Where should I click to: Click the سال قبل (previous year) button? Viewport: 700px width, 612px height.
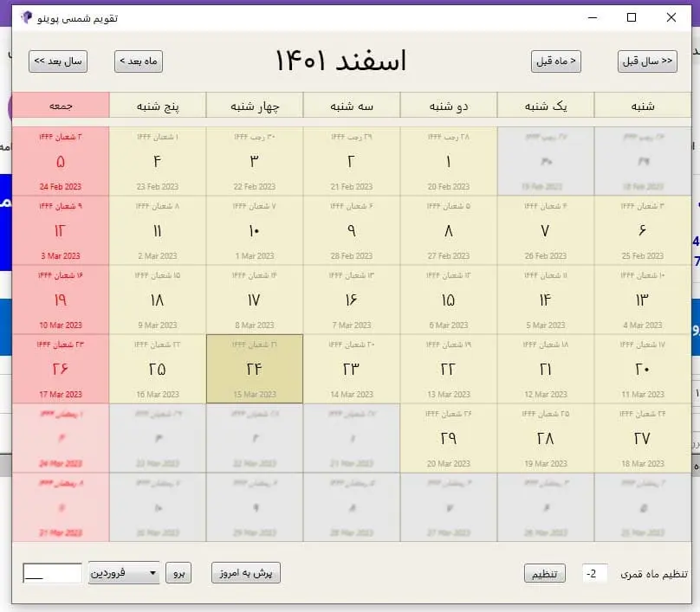647,61
